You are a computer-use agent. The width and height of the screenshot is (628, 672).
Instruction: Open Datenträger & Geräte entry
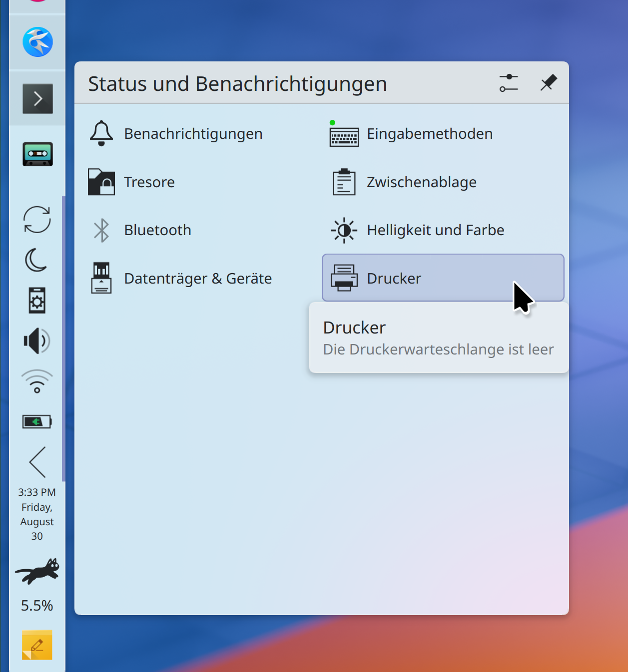click(197, 279)
